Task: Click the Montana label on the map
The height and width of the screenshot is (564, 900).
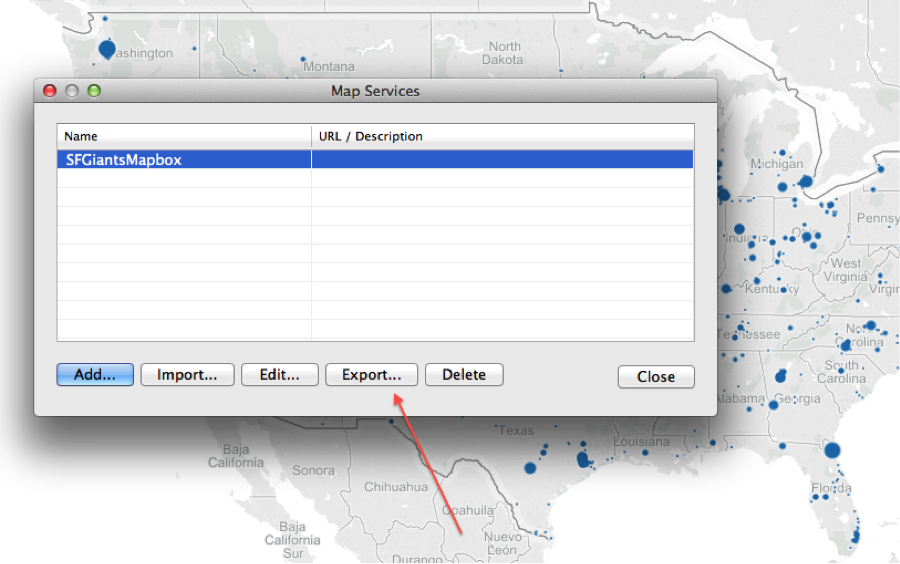Action: 329,67
